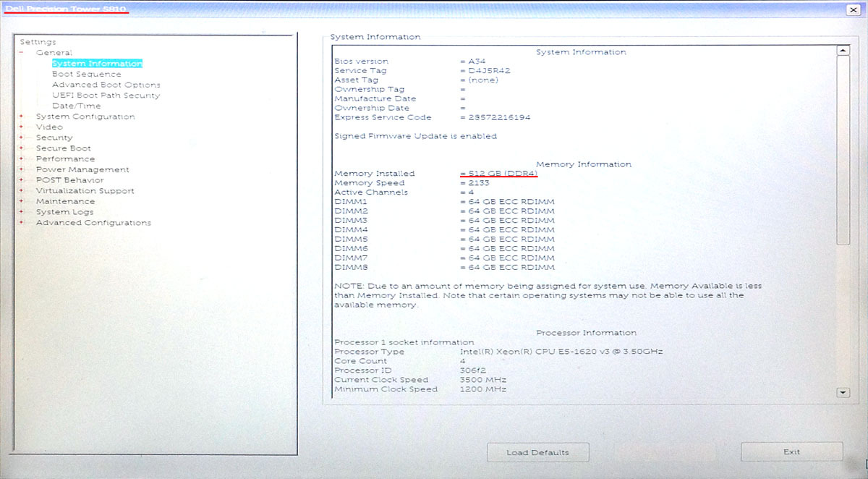
Task: Click the Exit button
Action: 791,452
